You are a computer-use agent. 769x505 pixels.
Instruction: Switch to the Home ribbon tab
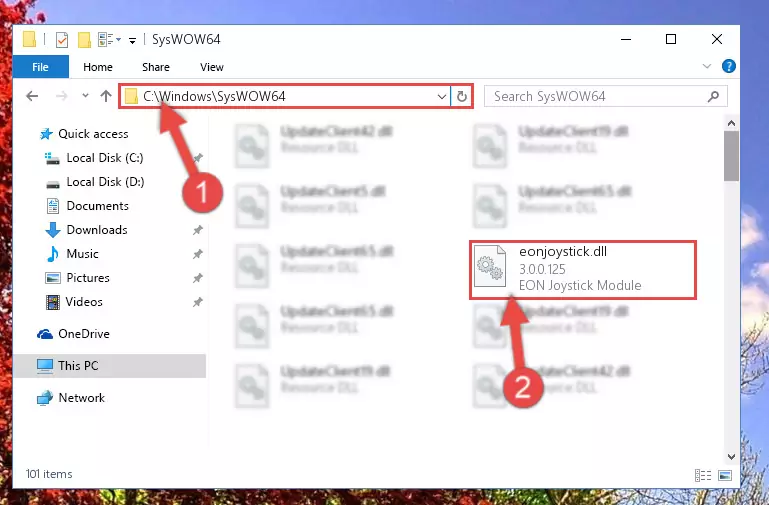pyautogui.click(x=98, y=67)
